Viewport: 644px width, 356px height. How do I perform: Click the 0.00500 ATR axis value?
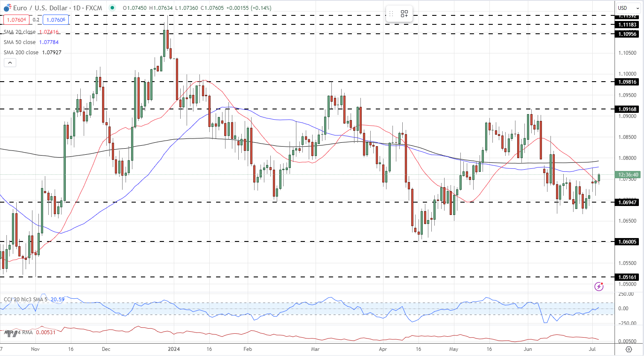[627, 341]
